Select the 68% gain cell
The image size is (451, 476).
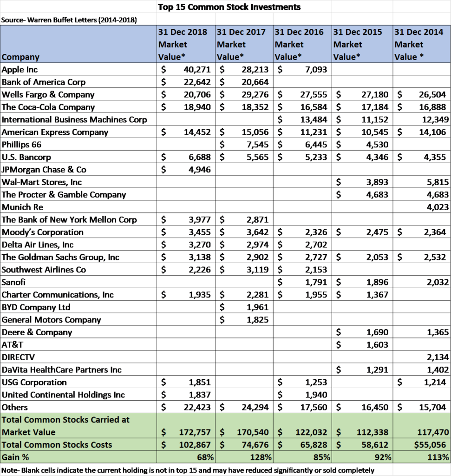[204, 457]
